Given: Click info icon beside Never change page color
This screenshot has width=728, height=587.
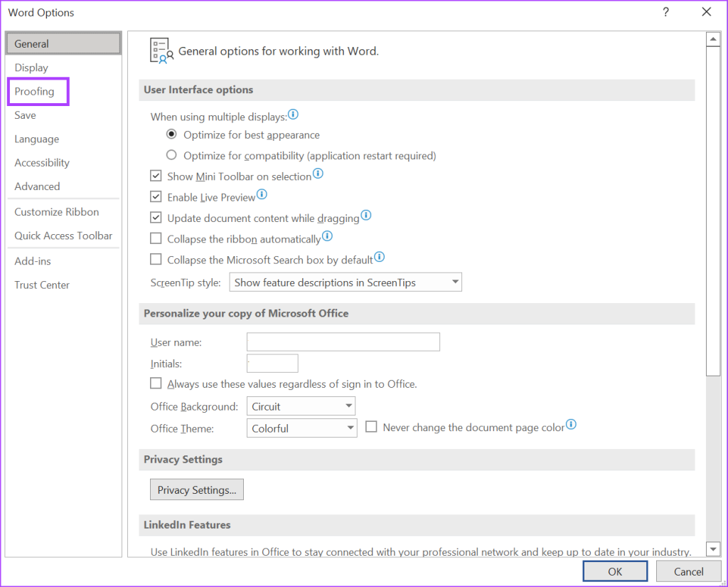Looking at the screenshot, I should [x=570, y=425].
